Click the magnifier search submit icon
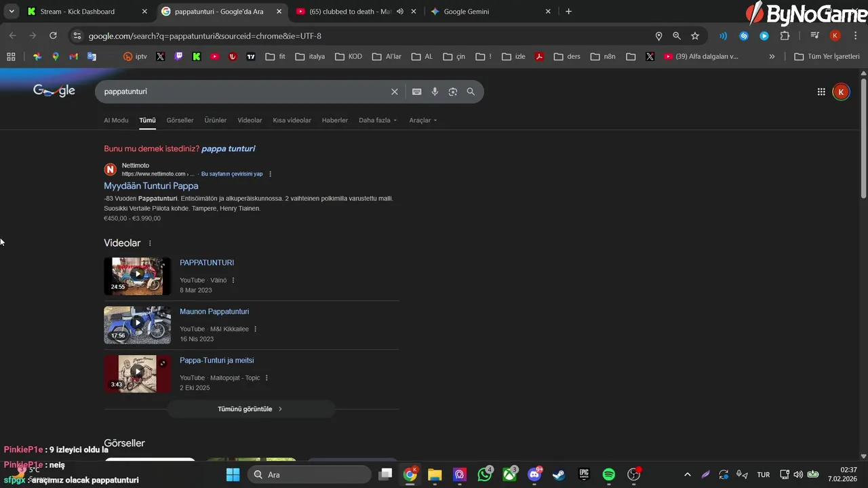The width and height of the screenshot is (868, 488). coord(471,91)
